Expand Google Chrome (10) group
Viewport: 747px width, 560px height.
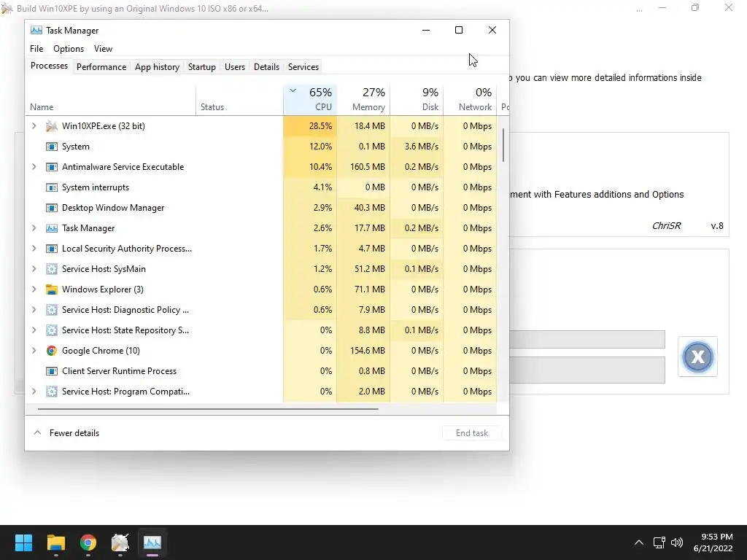click(34, 351)
